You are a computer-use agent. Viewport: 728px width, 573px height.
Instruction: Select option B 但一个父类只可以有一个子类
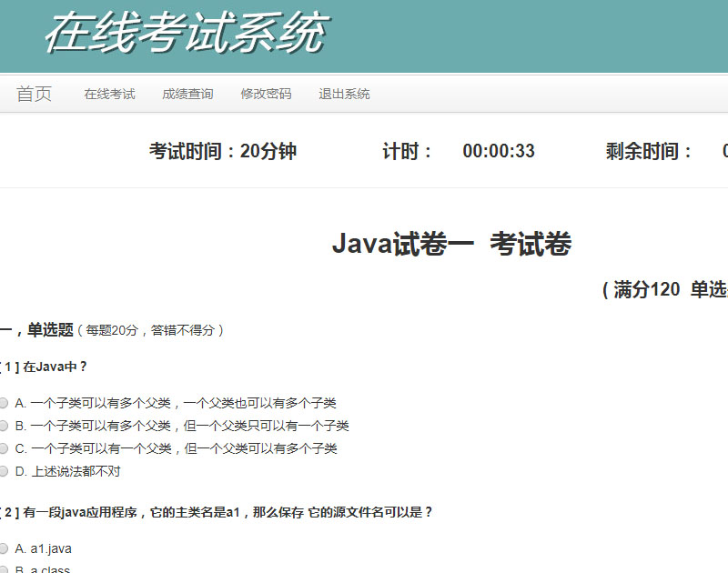point(4,426)
